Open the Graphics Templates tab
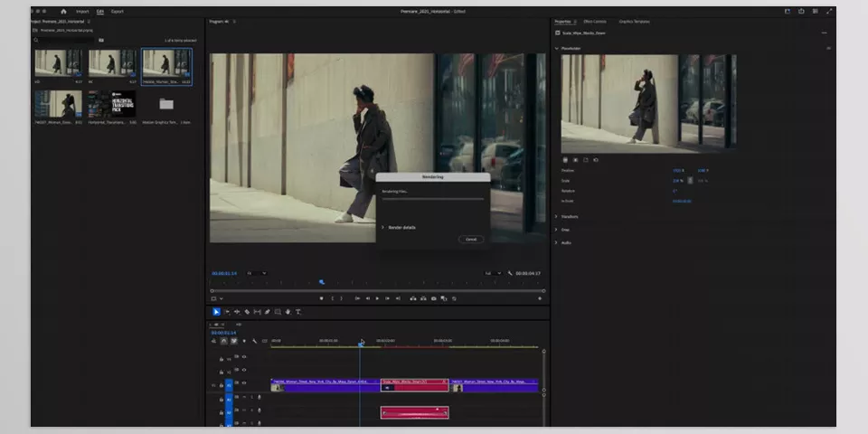The height and width of the screenshot is (434, 868). 635,22
